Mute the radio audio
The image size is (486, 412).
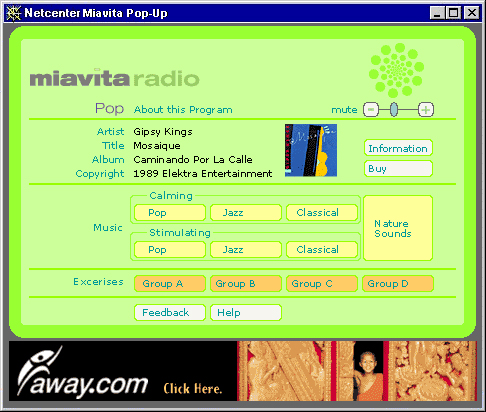click(344, 110)
